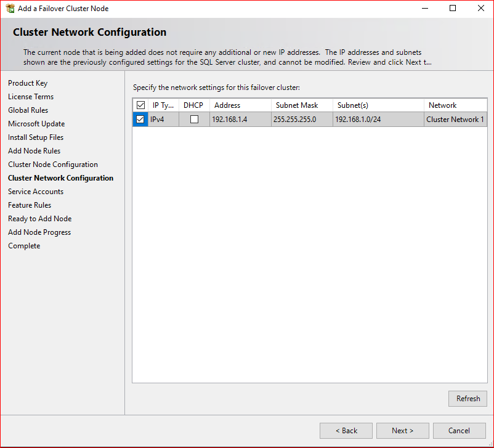Select Feature Rules step
The width and height of the screenshot is (494, 448).
tap(30, 205)
